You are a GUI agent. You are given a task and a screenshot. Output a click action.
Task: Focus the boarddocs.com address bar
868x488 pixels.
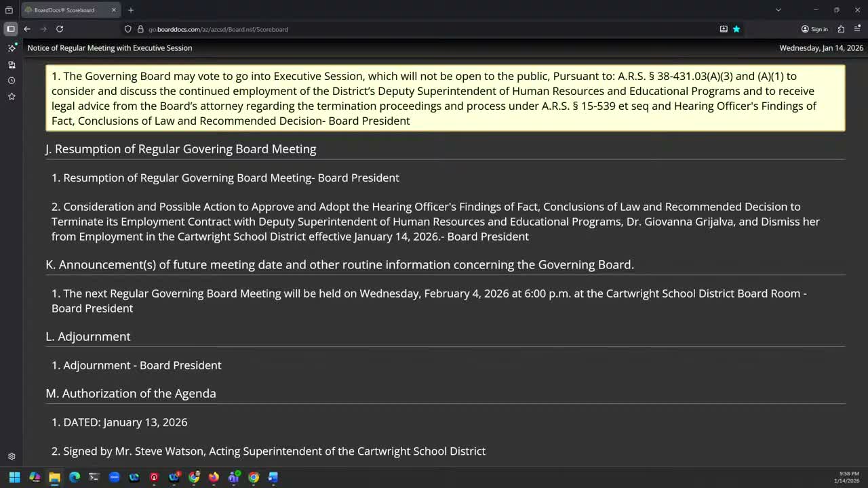(427, 29)
